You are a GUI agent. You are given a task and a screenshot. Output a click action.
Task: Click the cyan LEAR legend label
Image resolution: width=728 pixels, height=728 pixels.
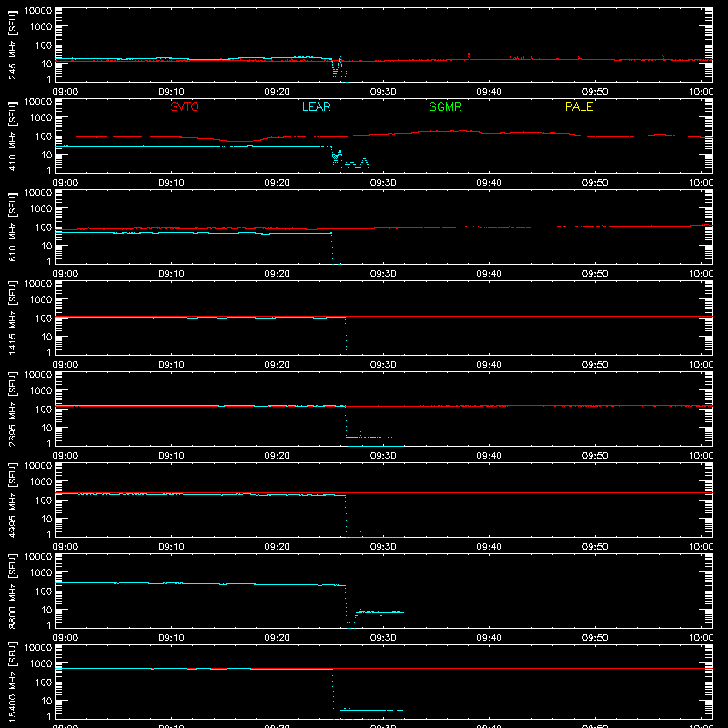click(316, 106)
